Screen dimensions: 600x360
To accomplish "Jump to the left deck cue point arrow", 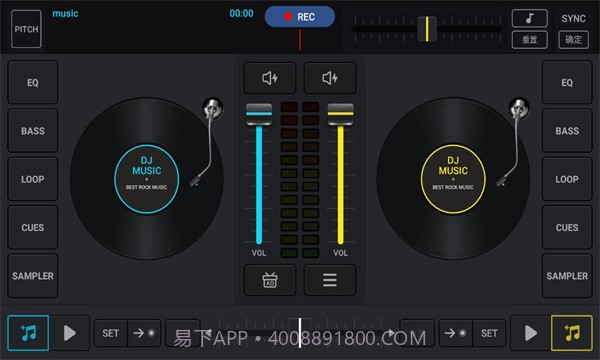I will (144, 333).
